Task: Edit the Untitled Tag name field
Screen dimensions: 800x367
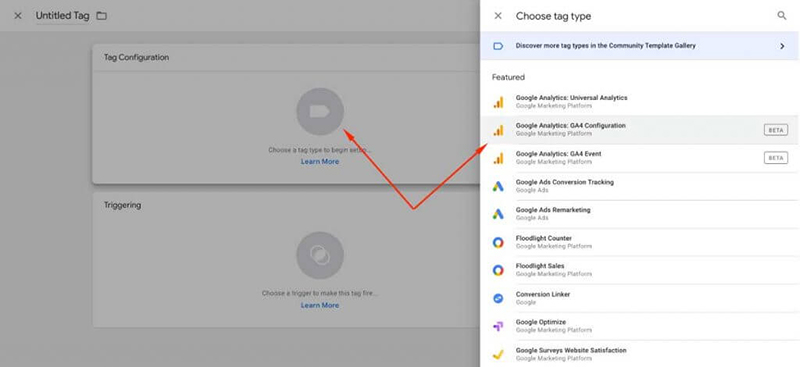Action: pyautogui.click(x=62, y=16)
